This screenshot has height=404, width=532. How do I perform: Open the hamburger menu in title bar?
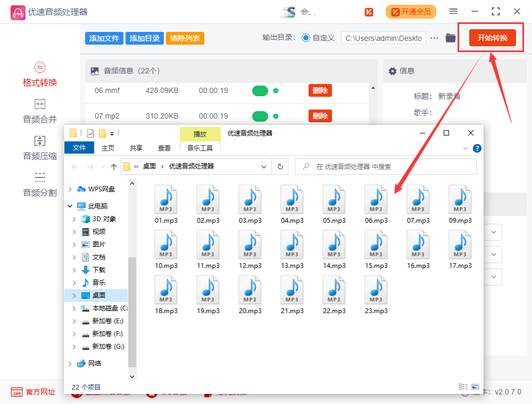453,12
